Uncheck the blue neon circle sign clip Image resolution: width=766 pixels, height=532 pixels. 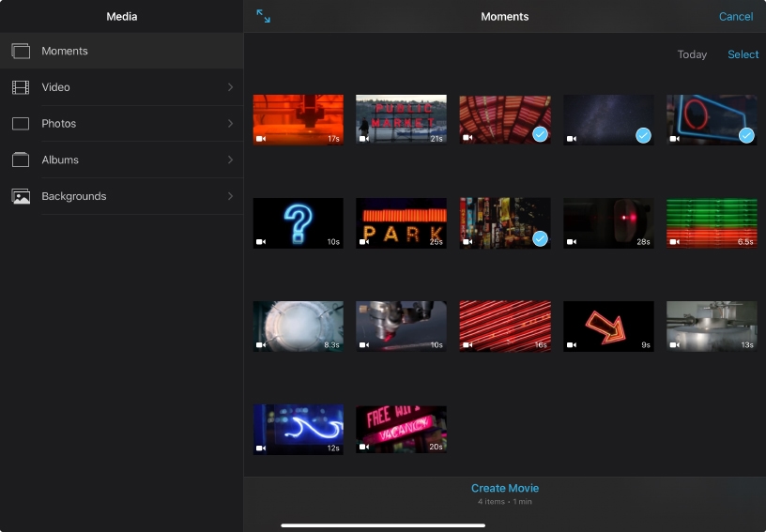point(746,135)
